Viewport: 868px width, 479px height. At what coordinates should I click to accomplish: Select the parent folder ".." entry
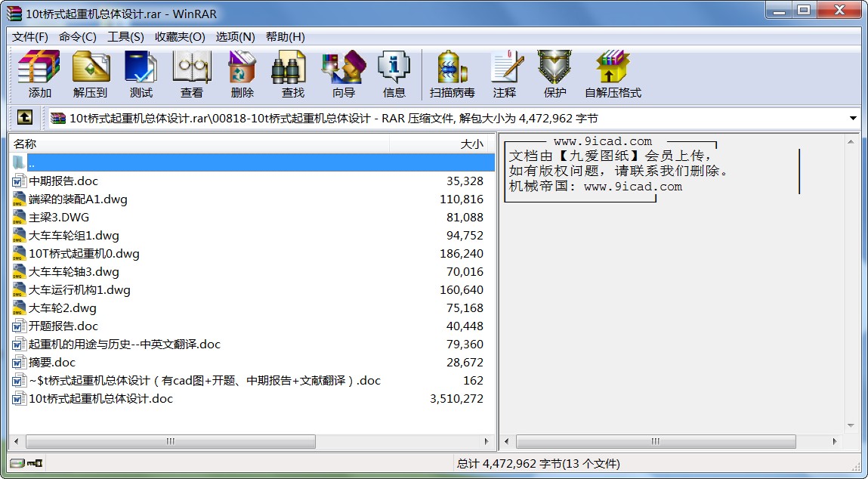coord(32,163)
